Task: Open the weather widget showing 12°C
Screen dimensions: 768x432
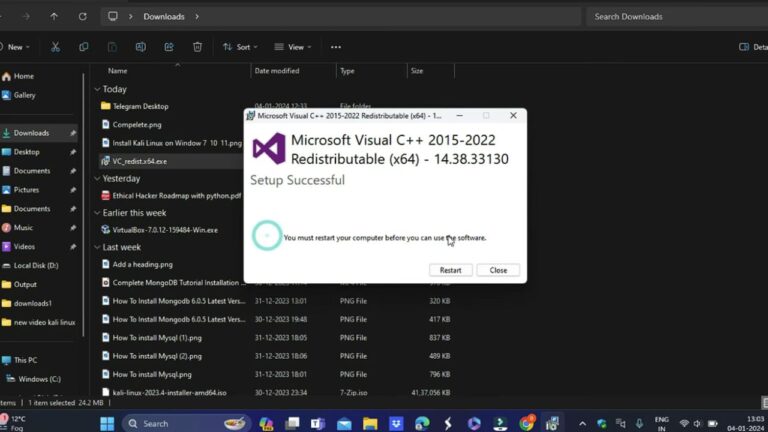Action: pyautogui.click(x=14, y=423)
